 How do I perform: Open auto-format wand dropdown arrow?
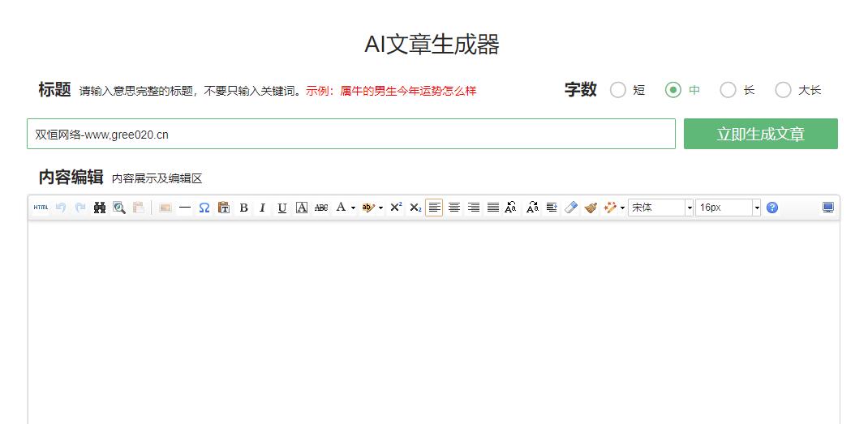pos(622,208)
